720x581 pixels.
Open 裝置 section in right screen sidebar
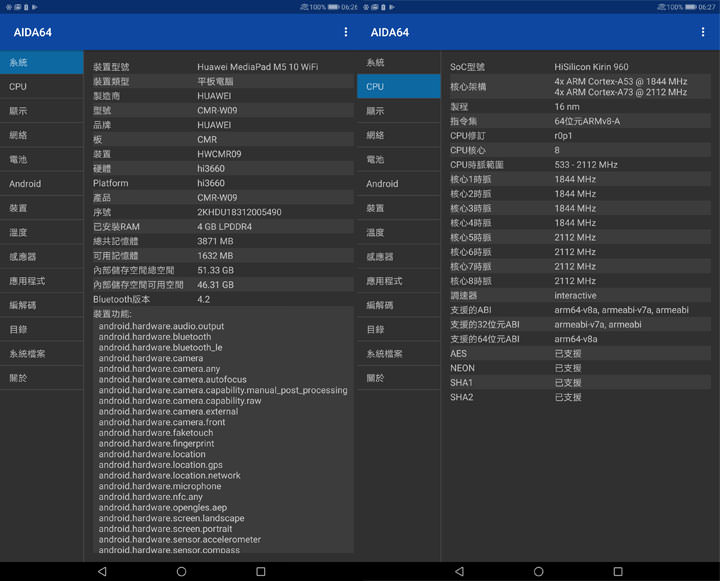399,208
